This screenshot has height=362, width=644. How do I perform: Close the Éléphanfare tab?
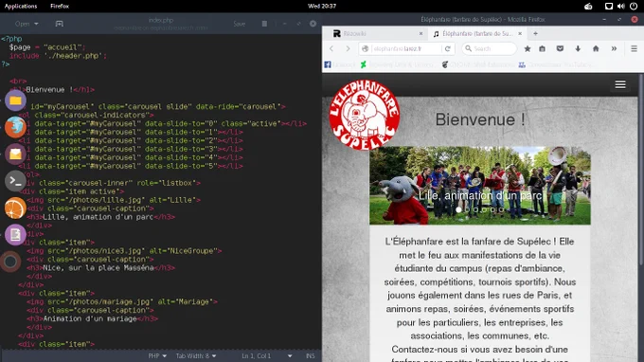[x=520, y=34]
